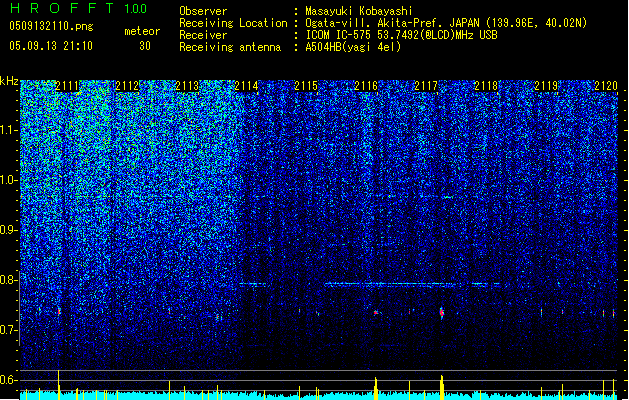The width and height of the screenshot is (629, 400).
Task: Click the 0.9 frequency axis label
Action: tap(8, 230)
